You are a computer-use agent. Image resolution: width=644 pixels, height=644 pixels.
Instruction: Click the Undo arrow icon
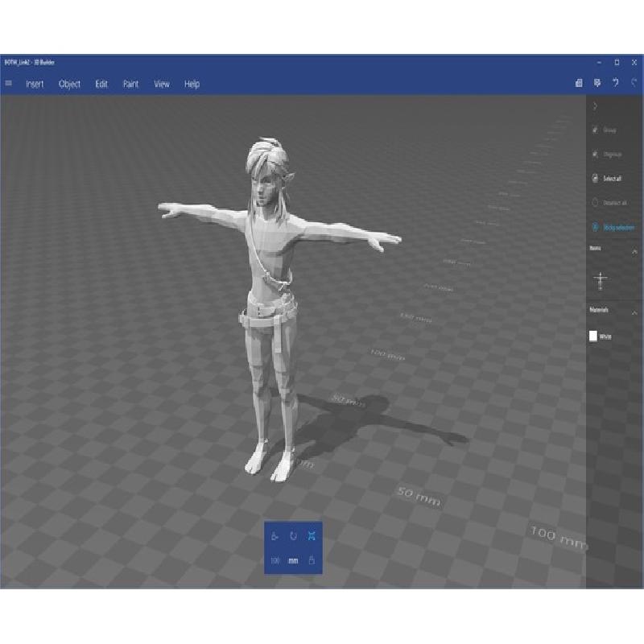pyautogui.click(x=615, y=83)
